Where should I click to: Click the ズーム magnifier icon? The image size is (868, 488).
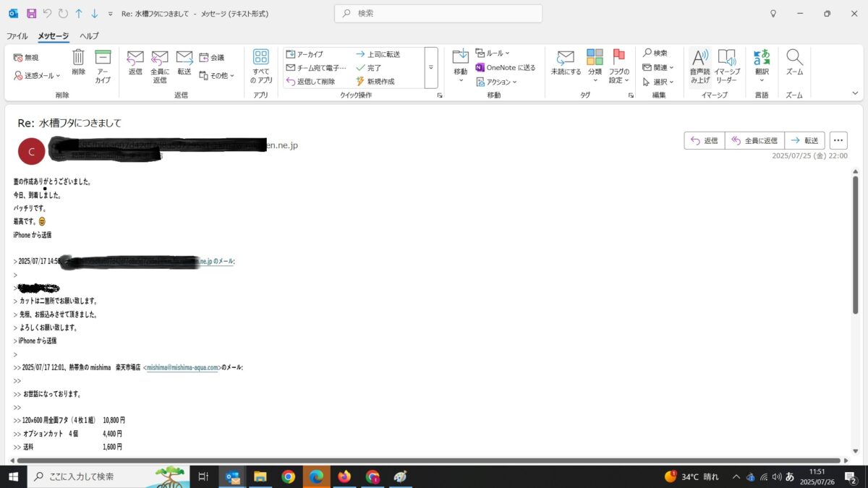[794, 63]
